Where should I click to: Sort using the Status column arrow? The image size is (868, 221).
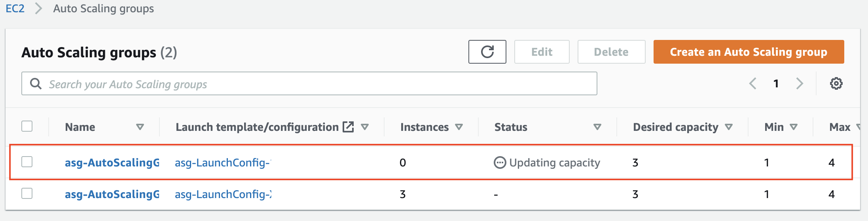597,127
